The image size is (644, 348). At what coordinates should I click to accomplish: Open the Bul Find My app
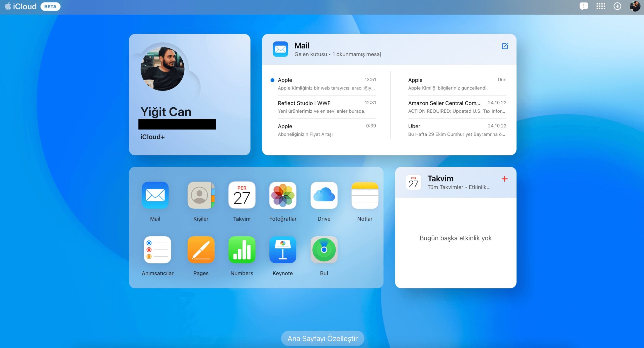[324, 250]
